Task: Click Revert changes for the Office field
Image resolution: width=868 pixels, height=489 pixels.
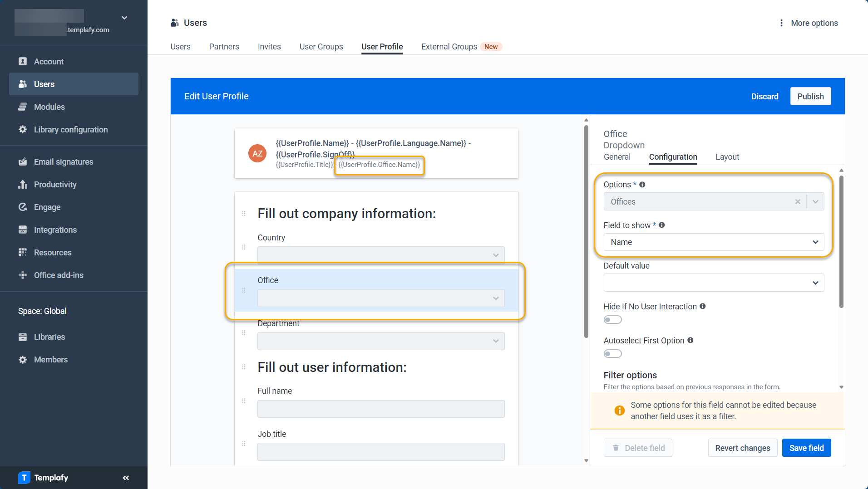Action: point(743,448)
